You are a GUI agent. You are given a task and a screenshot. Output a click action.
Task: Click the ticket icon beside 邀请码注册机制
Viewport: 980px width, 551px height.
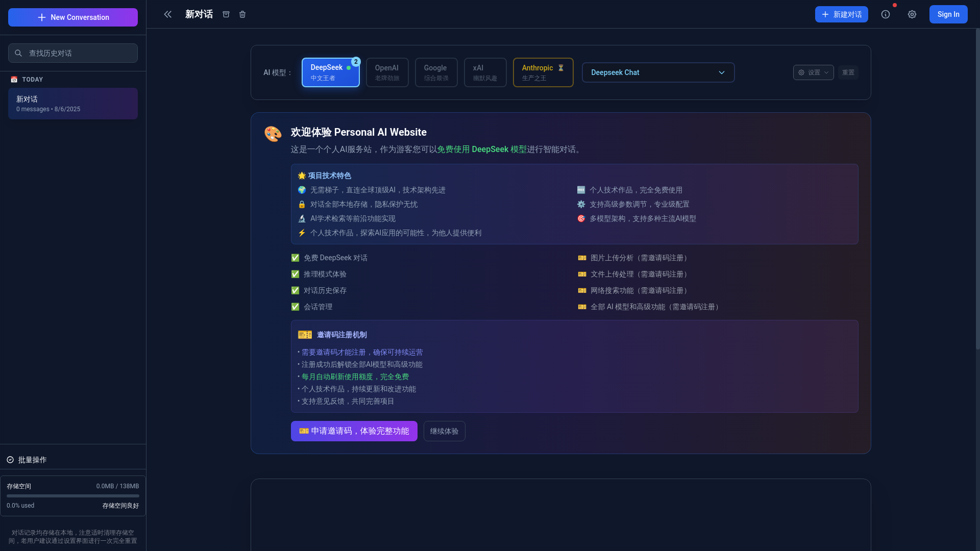(x=305, y=335)
